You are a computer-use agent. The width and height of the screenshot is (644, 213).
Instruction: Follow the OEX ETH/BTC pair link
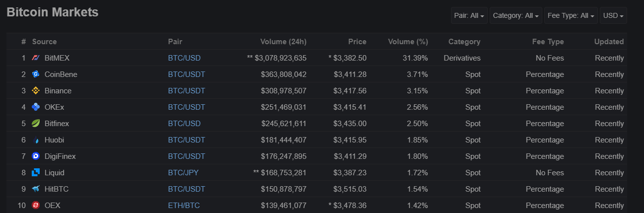click(x=184, y=206)
